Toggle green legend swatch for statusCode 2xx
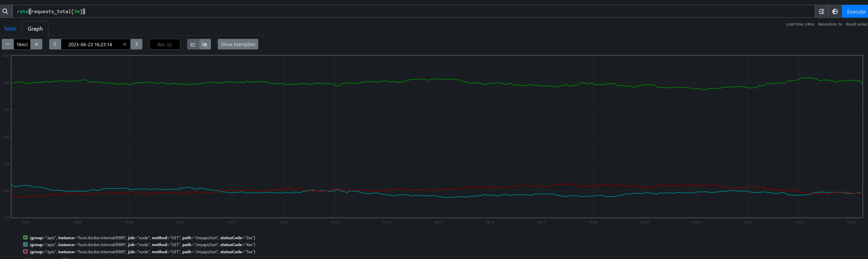The height and width of the screenshot is (259, 868). pyautogui.click(x=25, y=237)
